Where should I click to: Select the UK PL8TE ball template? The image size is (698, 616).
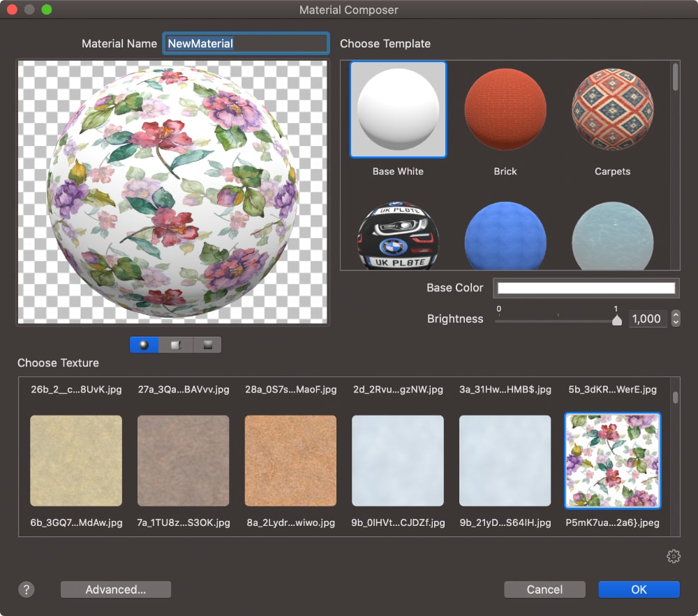[398, 236]
